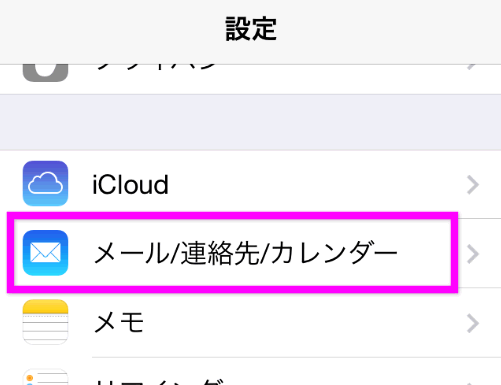Open the メモ settings label
Viewport: 501px width, 385px height.
[x=119, y=322]
